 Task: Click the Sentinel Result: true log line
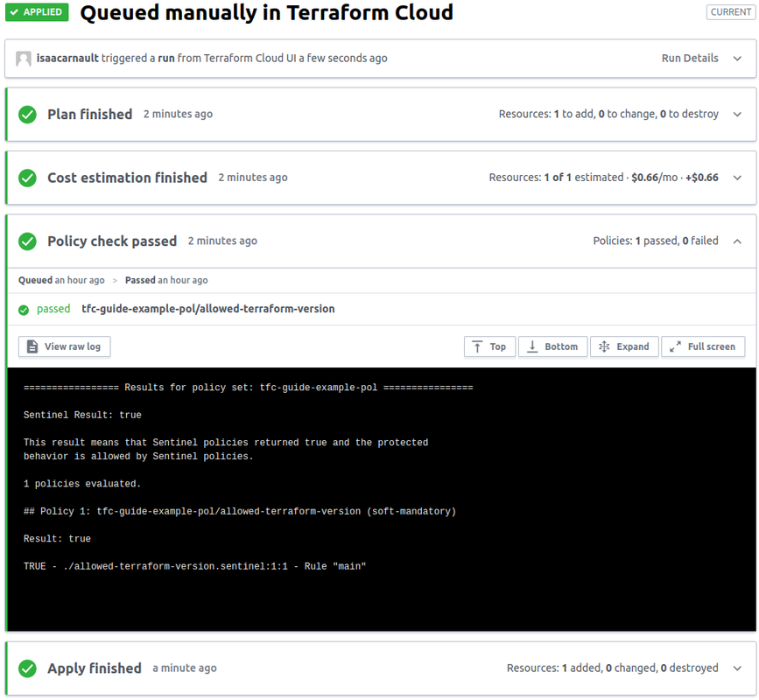[x=82, y=415]
